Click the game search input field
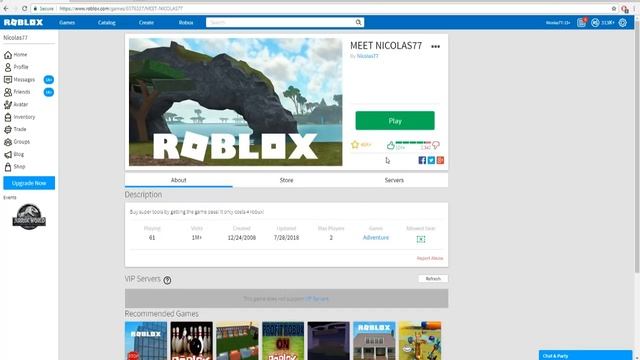640x360 pixels. coord(280,22)
